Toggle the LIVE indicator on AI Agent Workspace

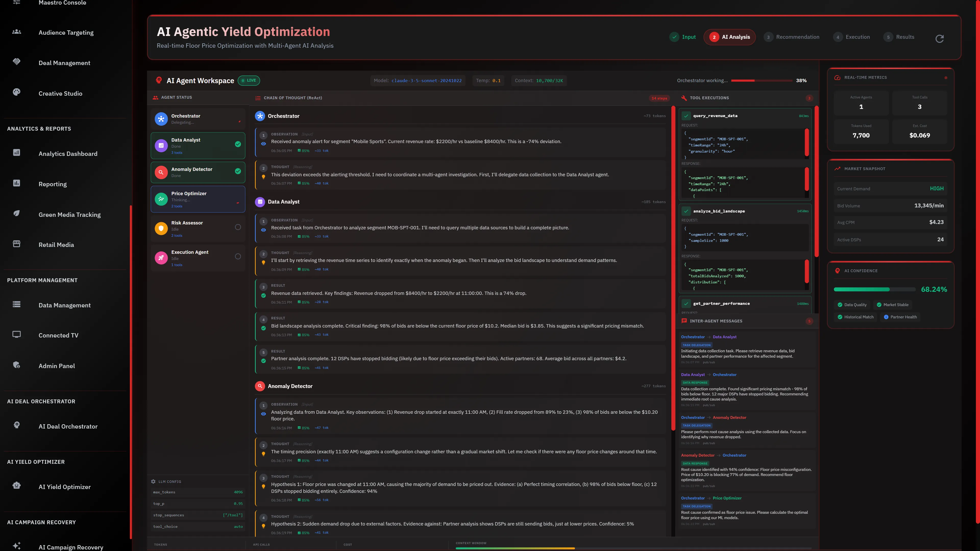249,80
